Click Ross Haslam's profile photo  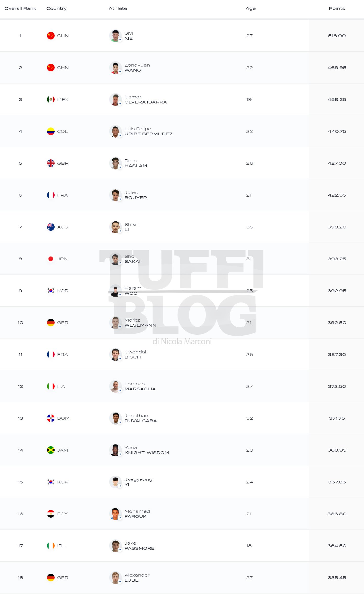115,163
